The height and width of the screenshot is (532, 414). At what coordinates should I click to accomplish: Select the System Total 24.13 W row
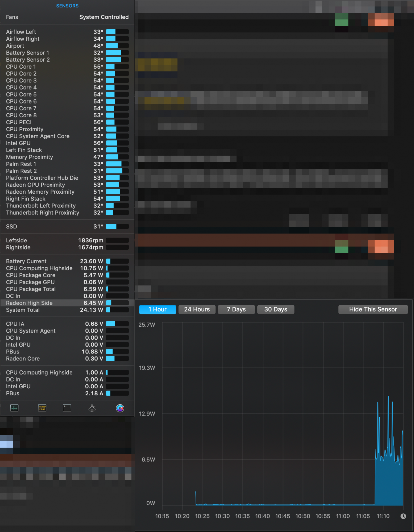point(67,310)
